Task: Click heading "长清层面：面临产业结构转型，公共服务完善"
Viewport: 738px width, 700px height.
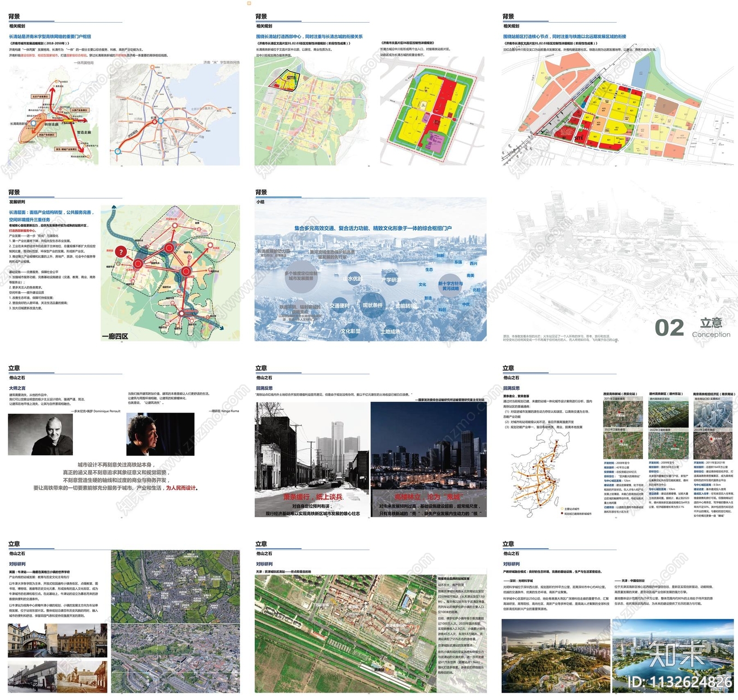Action: pos(51,212)
